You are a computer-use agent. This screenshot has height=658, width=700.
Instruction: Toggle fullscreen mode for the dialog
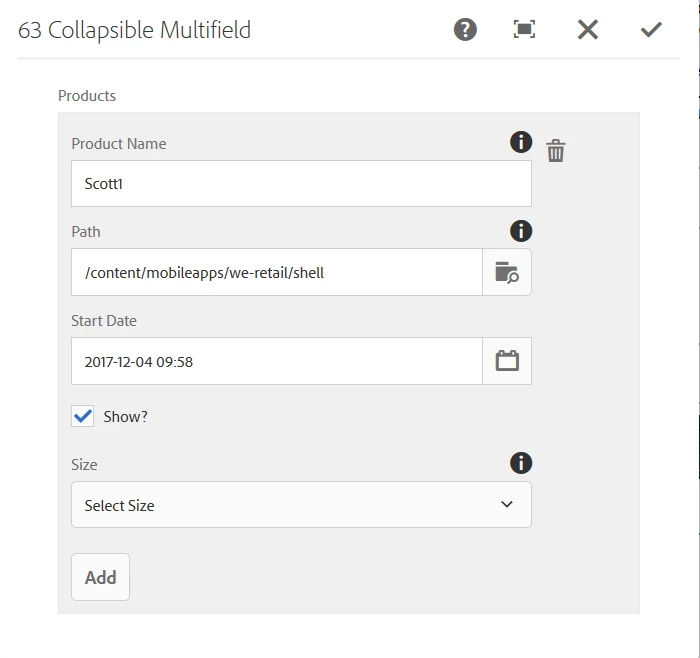pos(524,30)
